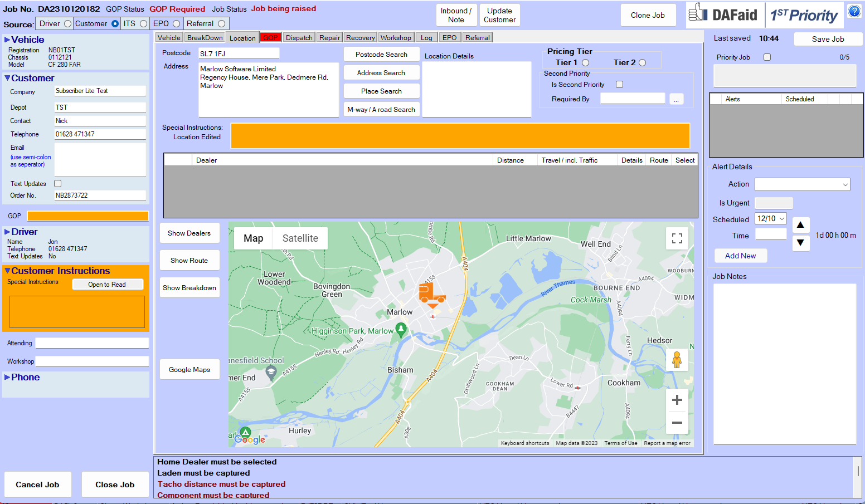Collapse the Customer section
This screenshot has height=504, width=865.
(7, 79)
